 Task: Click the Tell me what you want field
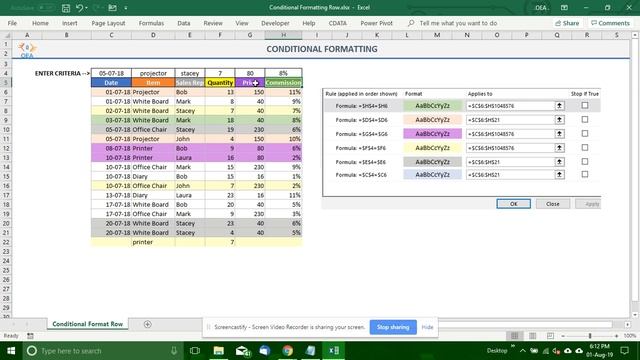[458, 23]
